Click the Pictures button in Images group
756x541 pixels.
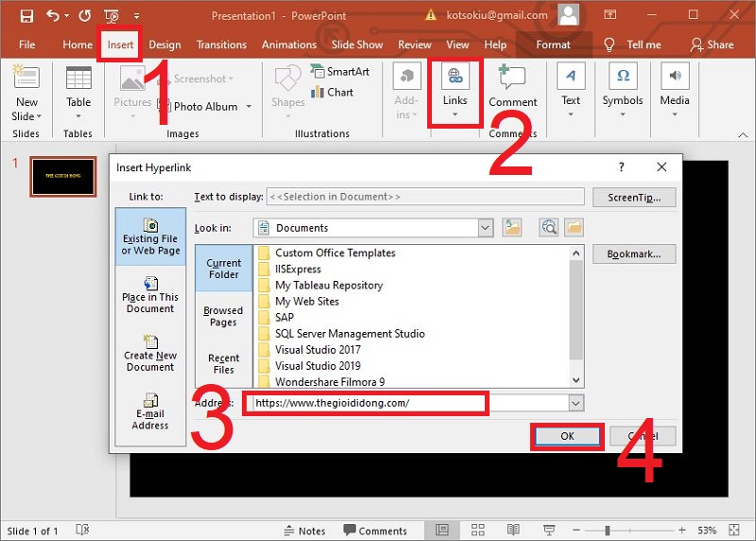[x=132, y=92]
